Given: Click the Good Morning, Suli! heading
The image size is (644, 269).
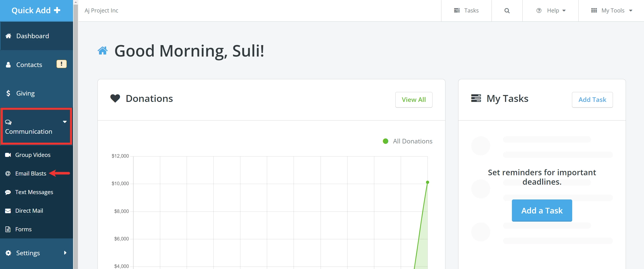Looking at the screenshot, I should tap(189, 51).
